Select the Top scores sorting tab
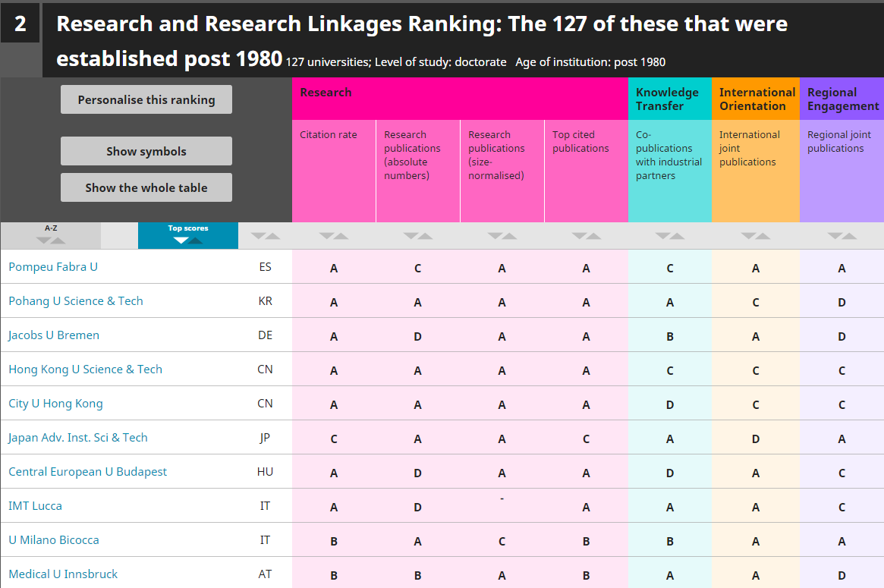The height and width of the screenshot is (588, 884). tap(187, 236)
